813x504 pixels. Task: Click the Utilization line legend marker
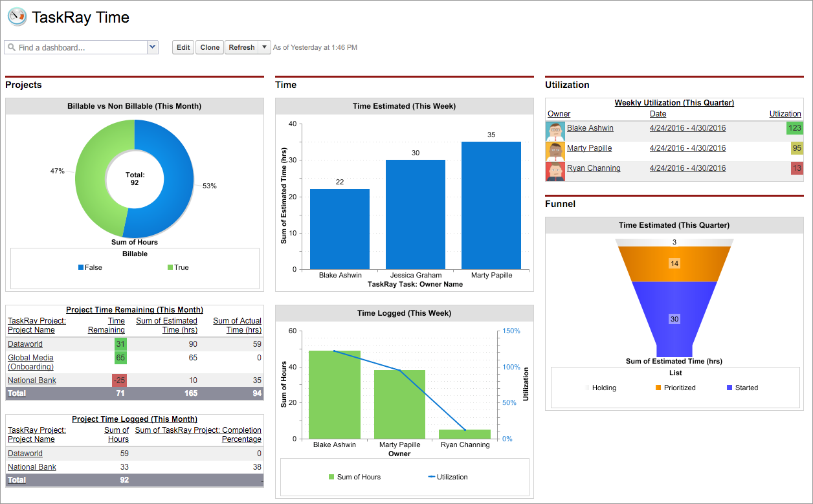pyautogui.click(x=431, y=477)
